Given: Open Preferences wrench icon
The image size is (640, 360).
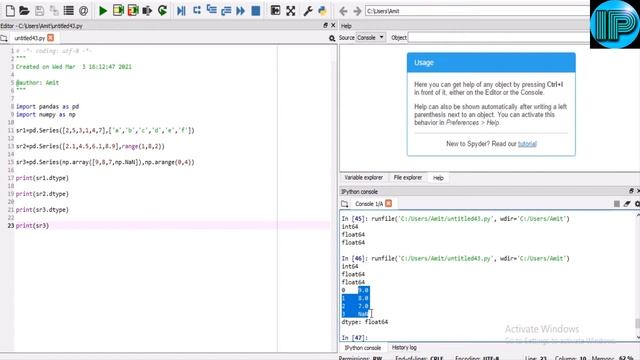Looking at the screenshot, I should click(308, 11).
